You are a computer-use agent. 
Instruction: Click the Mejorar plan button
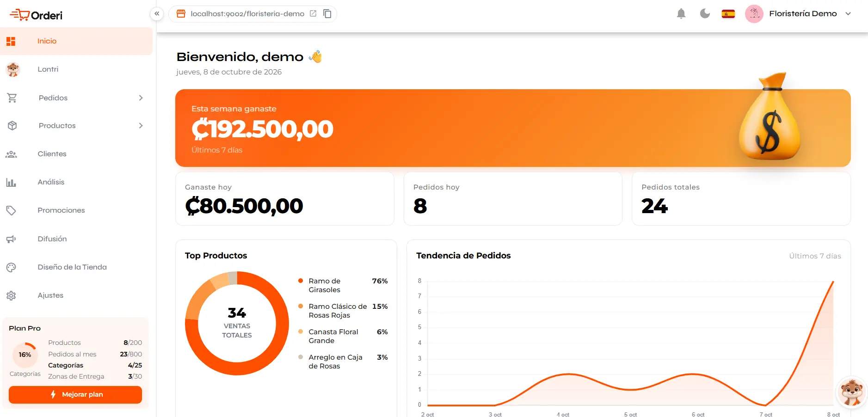coord(75,395)
